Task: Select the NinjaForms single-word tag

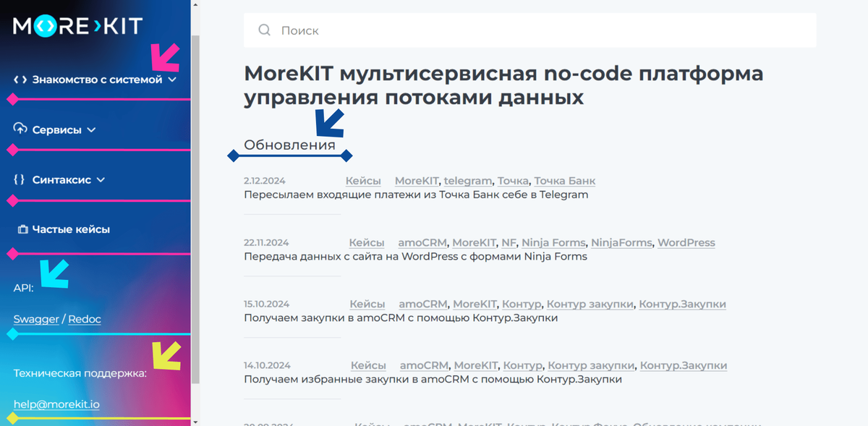Action: 621,242
